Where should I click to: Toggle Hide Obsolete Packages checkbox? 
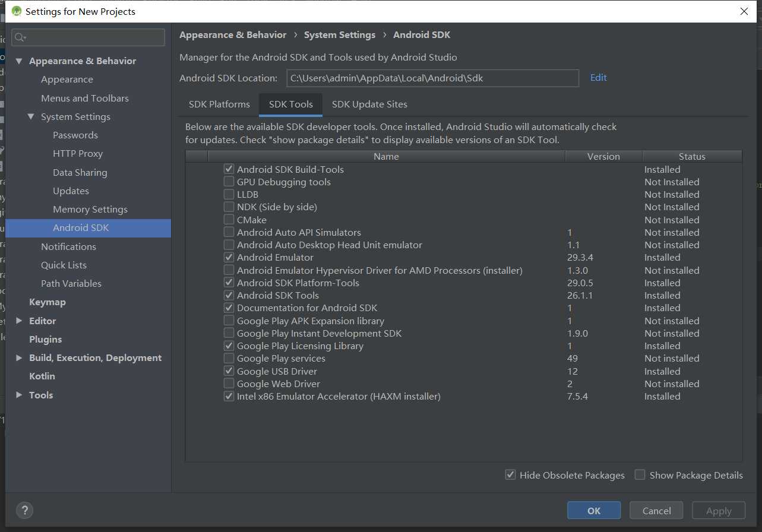pos(510,474)
